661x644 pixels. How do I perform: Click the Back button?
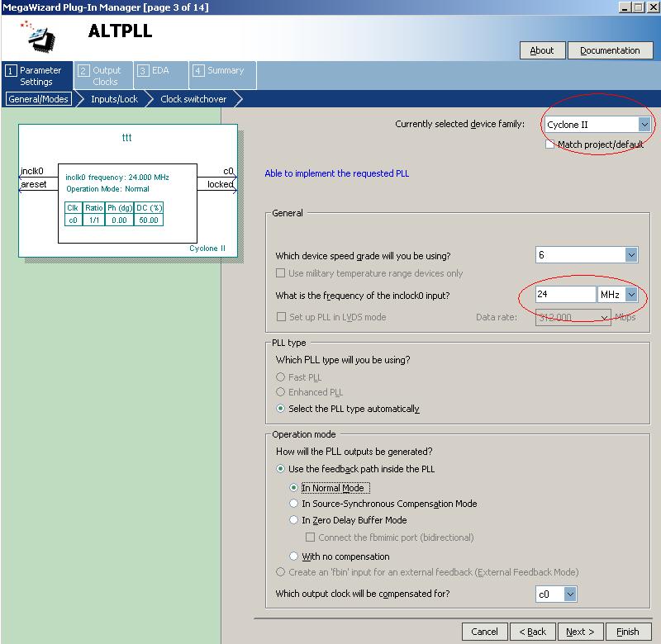point(533,632)
